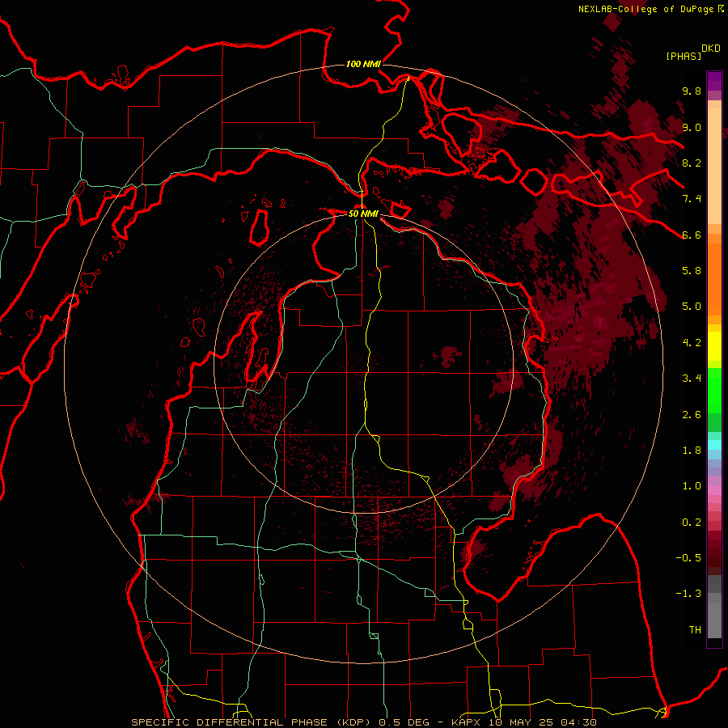Pick the yellow color band near 4.2
The width and height of the screenshot is (728, 728).
coord(714,346)
